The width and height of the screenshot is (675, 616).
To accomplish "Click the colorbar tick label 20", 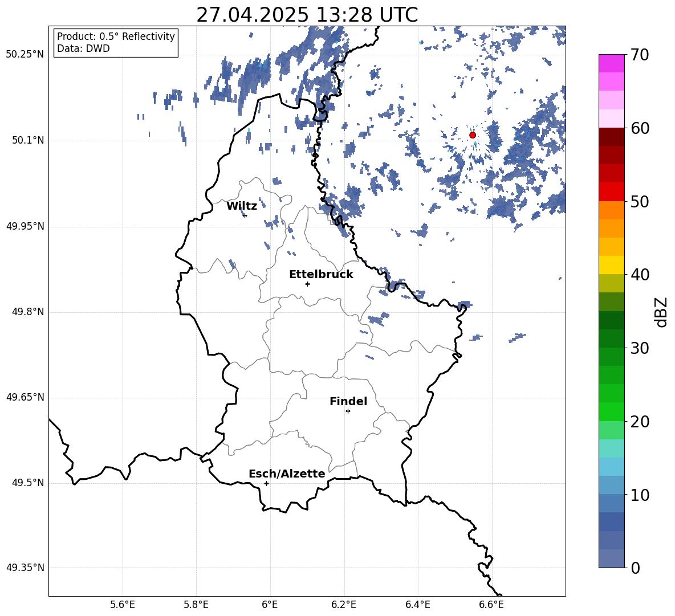I will [640, 421].
